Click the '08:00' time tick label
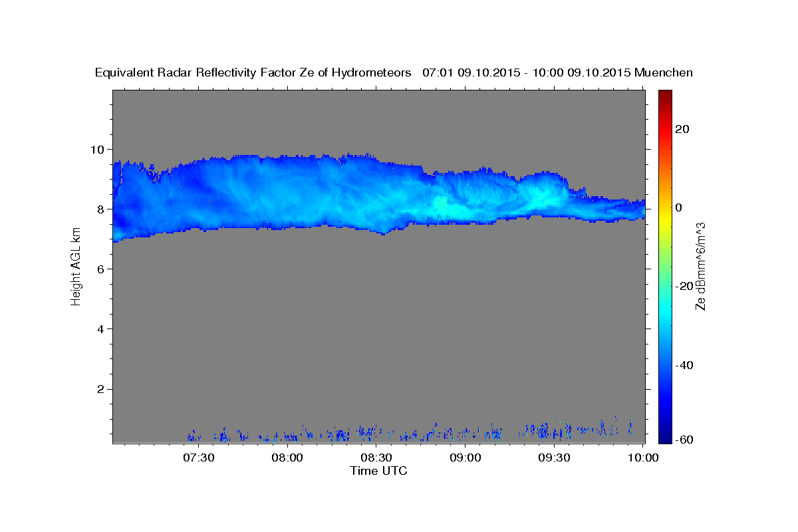Image resolution: width=798 pixels, height=532 pixels. (x=287, y=458)
